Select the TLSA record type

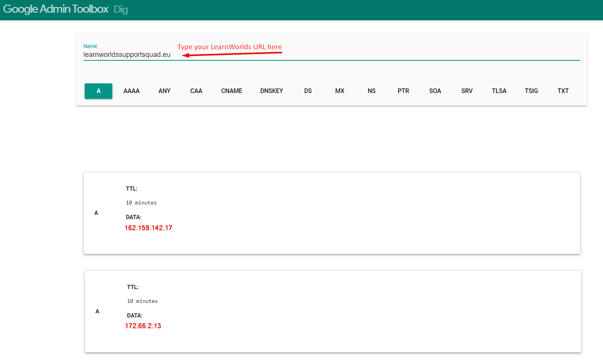click(x=499, y=91)
